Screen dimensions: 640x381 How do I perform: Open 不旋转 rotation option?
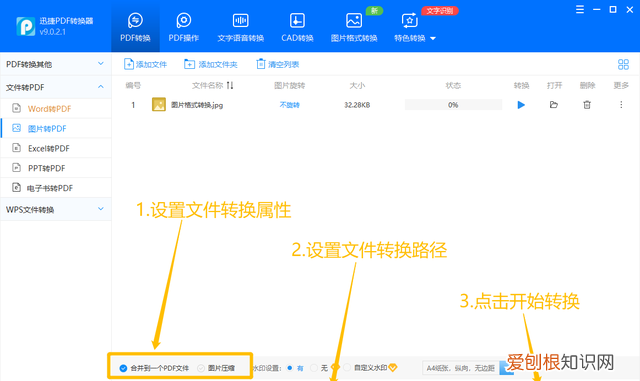[x=289, y=105]
